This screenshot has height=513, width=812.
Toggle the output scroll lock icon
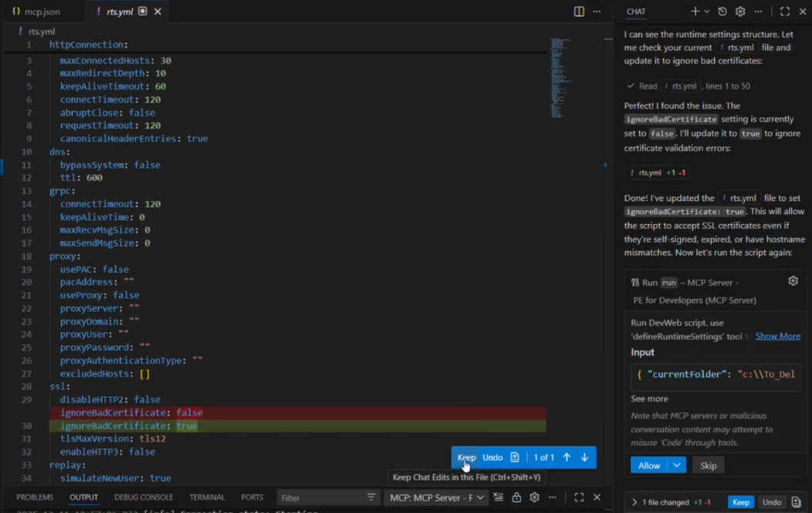coord(516,498)
